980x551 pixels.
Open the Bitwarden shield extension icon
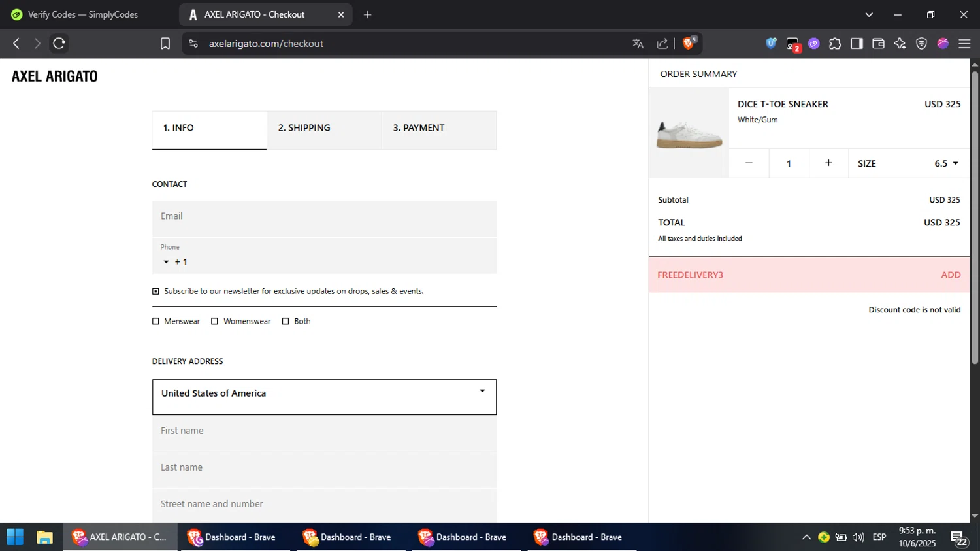771,43
